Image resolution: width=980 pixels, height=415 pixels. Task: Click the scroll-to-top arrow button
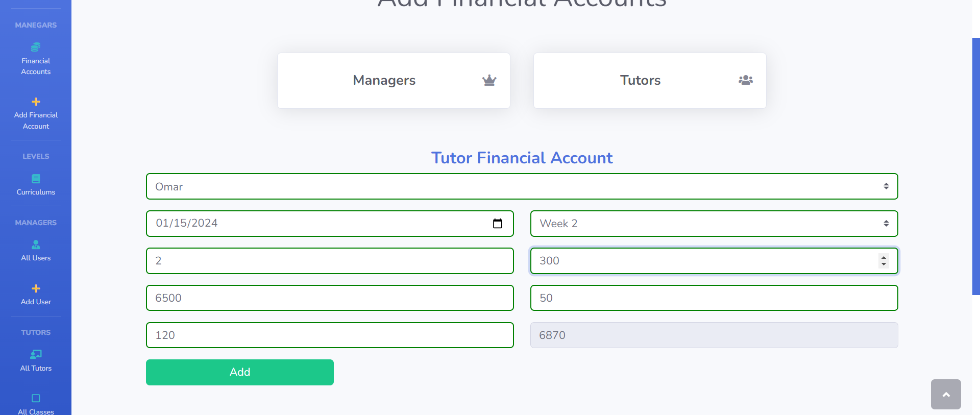point(946,394)
